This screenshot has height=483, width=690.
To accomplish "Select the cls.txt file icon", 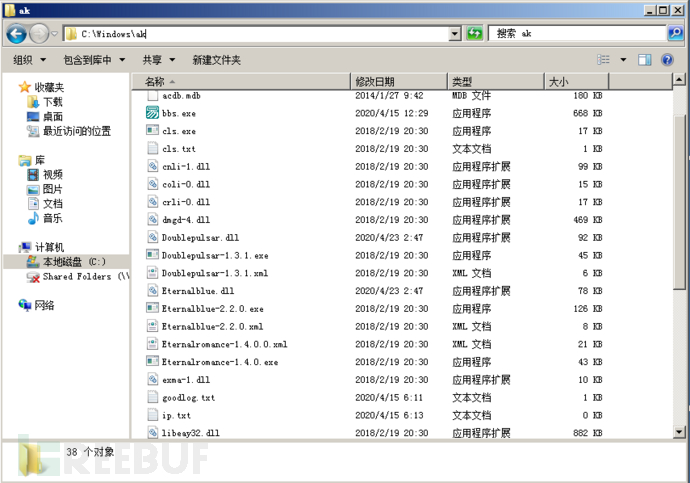I will 152,148.
